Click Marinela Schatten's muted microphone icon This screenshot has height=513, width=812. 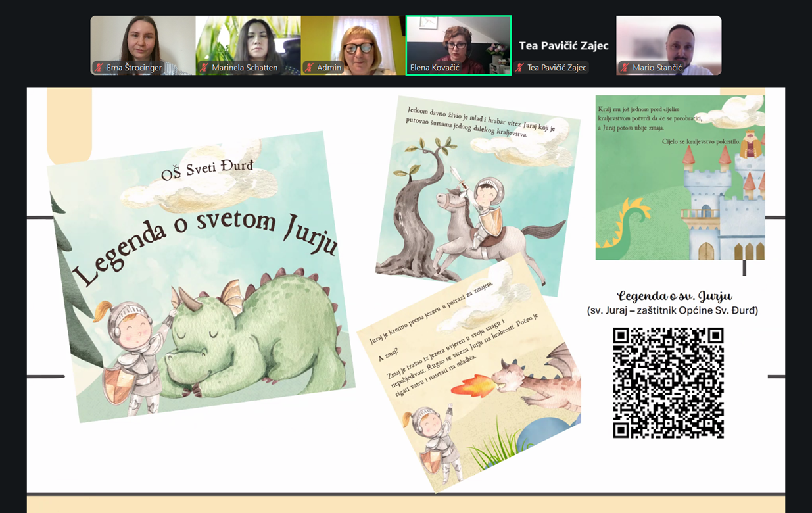point(204,68)
